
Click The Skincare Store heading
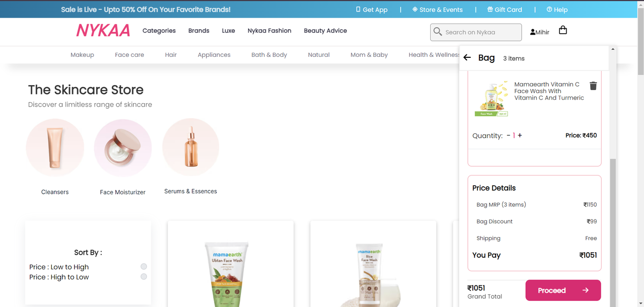86,90
